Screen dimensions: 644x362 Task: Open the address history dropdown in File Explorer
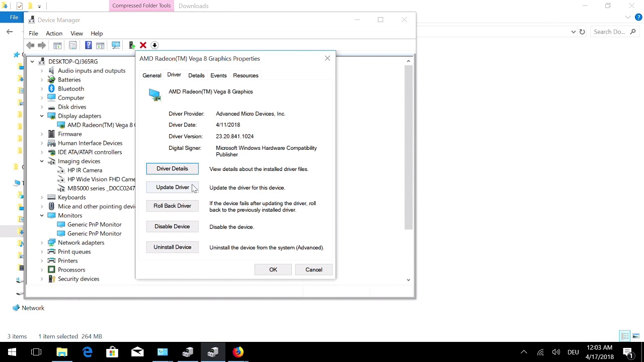tap(573, 32)
